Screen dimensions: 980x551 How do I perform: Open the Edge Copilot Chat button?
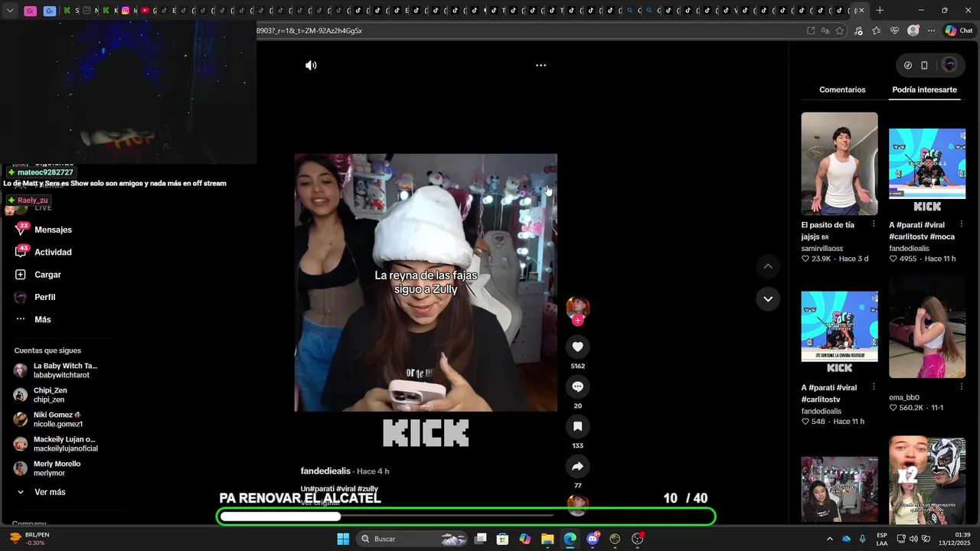[959, 31]
